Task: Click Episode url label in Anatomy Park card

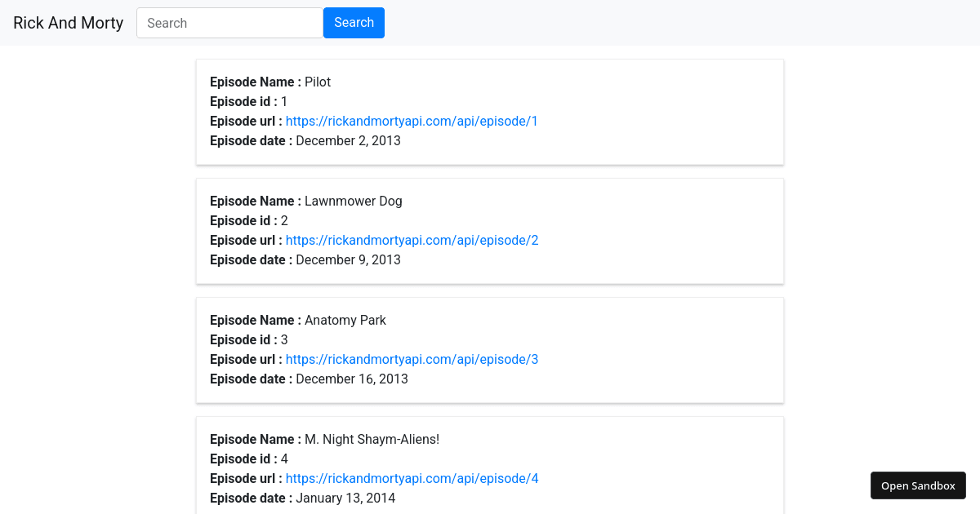Action: click(x=246, y=360)
